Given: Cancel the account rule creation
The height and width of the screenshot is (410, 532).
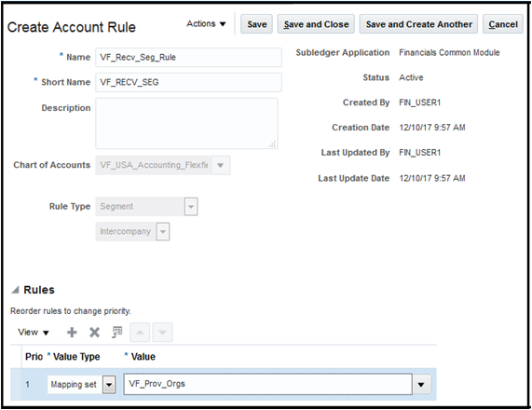Looking at the screenshot, I should coord(503,24).
